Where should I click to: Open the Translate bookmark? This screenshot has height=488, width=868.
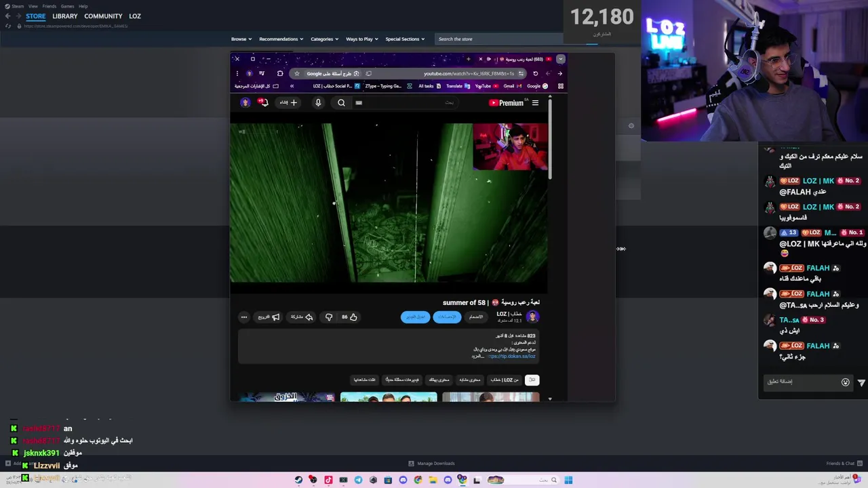458,86
